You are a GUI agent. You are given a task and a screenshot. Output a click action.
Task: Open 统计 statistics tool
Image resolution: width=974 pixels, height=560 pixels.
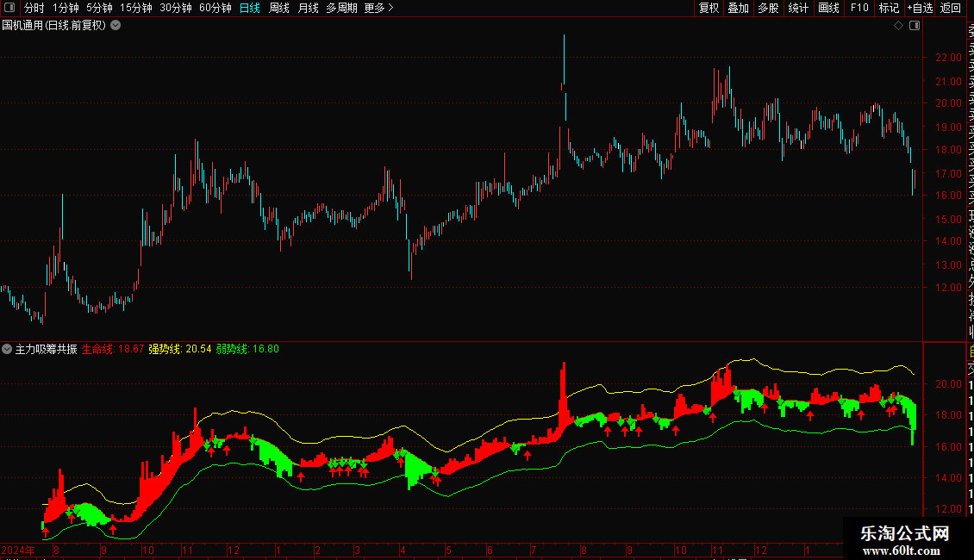point(798,8)
